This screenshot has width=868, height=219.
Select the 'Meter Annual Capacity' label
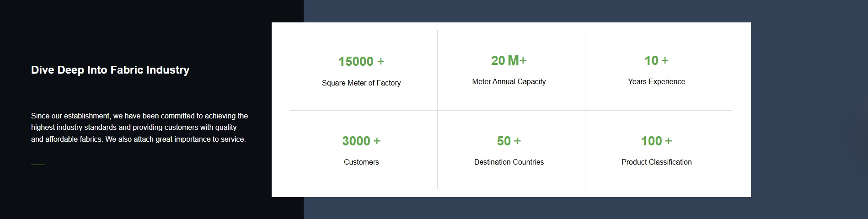(509, 81)
